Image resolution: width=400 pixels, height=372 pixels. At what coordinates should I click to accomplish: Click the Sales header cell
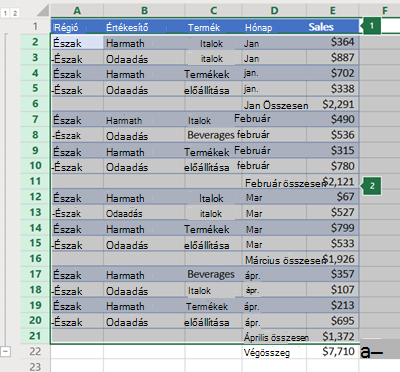coord(333,27)
